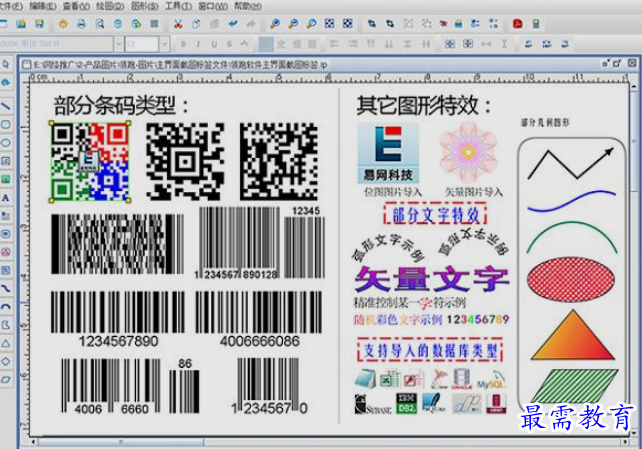Click the document restore window button
The width and height of the screenshot is (642, 449).
(617, 63)
